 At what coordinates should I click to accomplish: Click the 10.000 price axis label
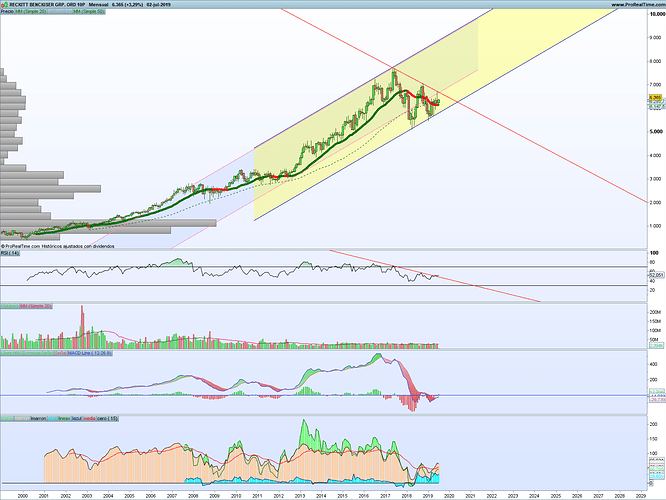tap(657, 14)
